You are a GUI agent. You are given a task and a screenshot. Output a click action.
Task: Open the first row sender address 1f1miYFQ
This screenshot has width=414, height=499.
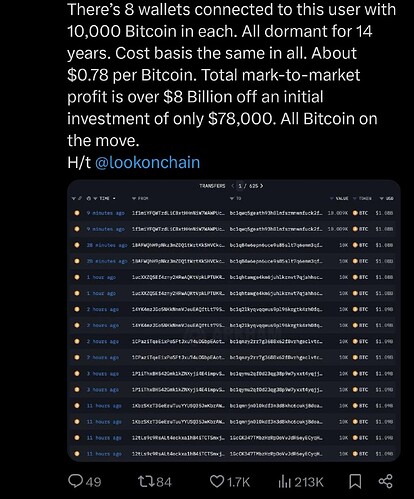(x=178, y=213)
